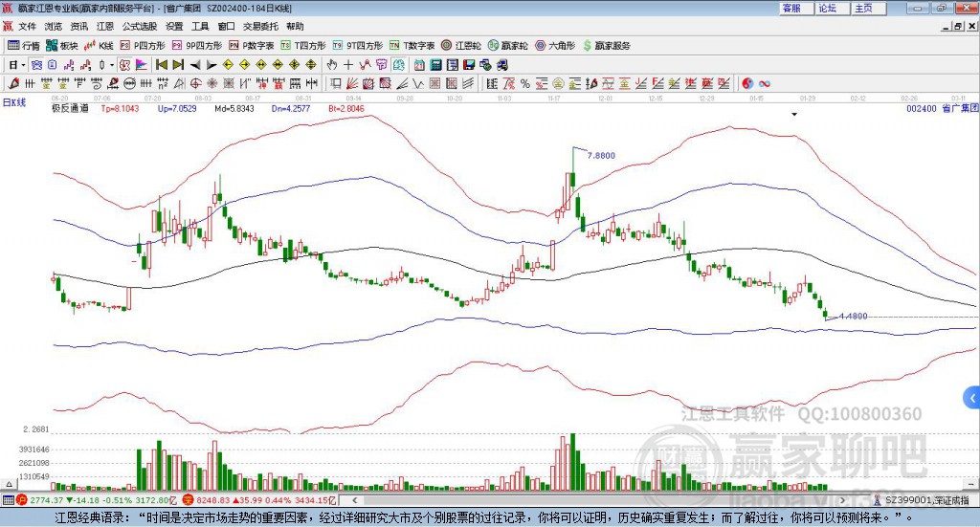Open the 文件 menu

[x=28, y=26]
